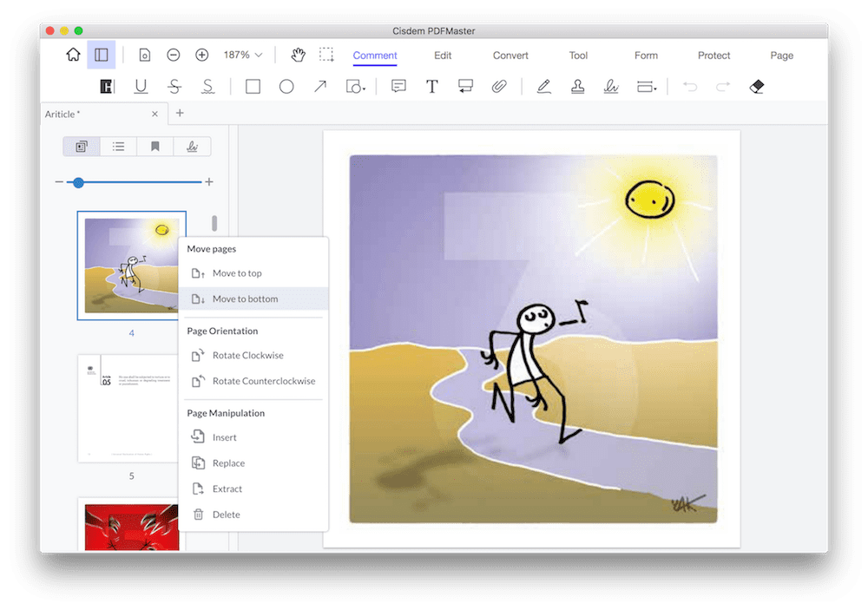Switch to the Comment tab
The image size is (868, 610).
[375, 56]
